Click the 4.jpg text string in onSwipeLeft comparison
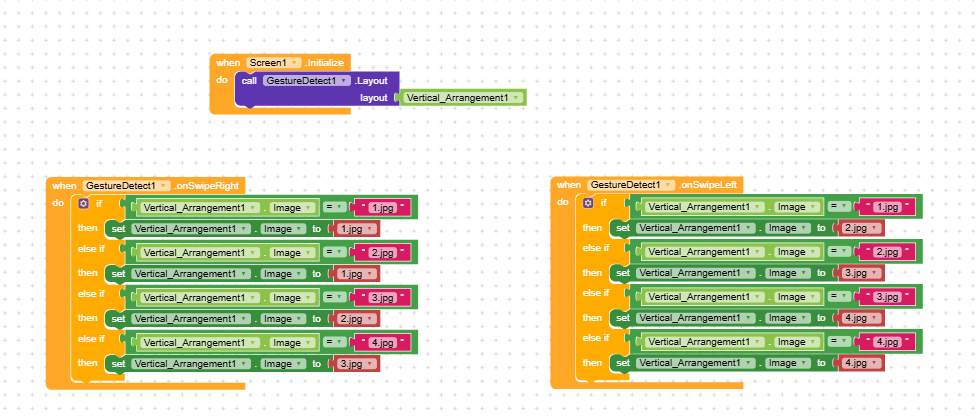 pos(888,342)
